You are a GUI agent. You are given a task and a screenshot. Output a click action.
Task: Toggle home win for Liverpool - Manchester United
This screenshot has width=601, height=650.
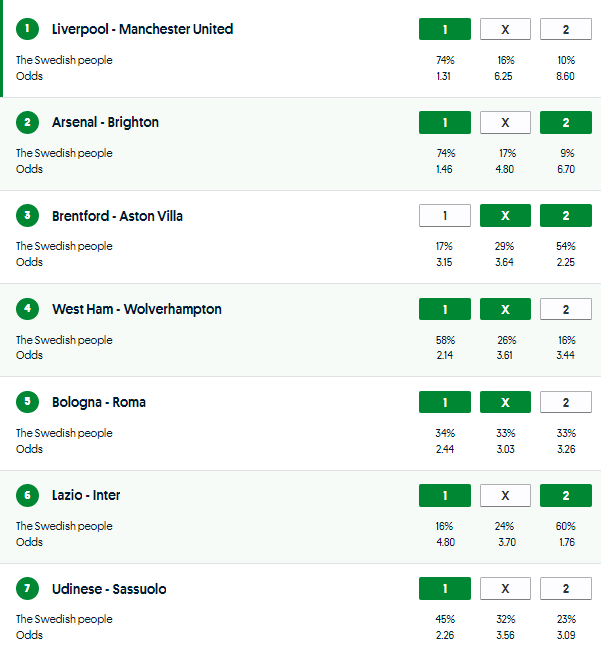(x=444, y=29)
